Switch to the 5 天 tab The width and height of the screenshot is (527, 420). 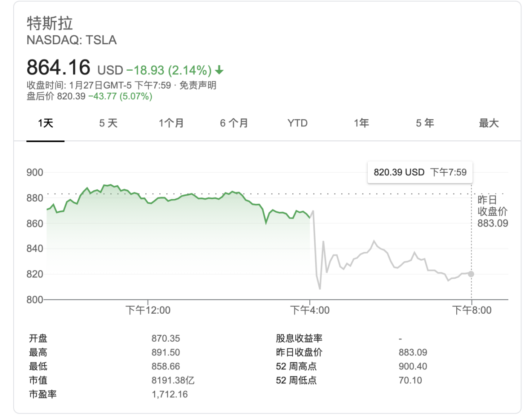pos(108,123)
